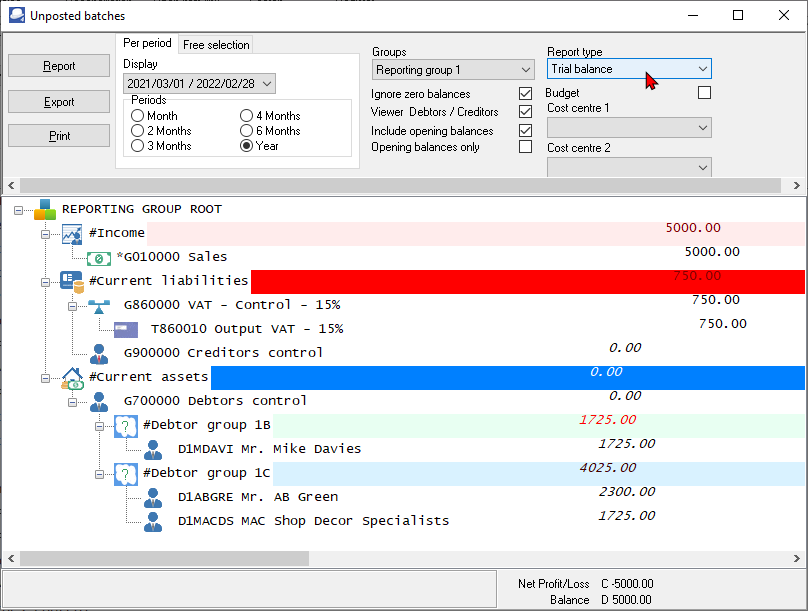Click the #Current liabilities group icon
The width and height of the screenshot is (808, 611).
click(69, 281)
